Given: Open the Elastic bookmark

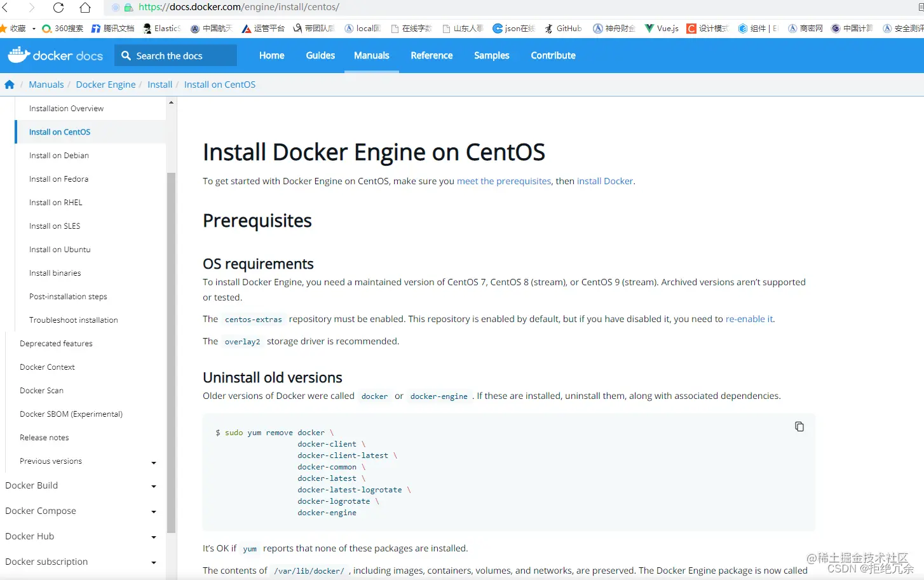Looking at the screenshot, I should [163, 29].
